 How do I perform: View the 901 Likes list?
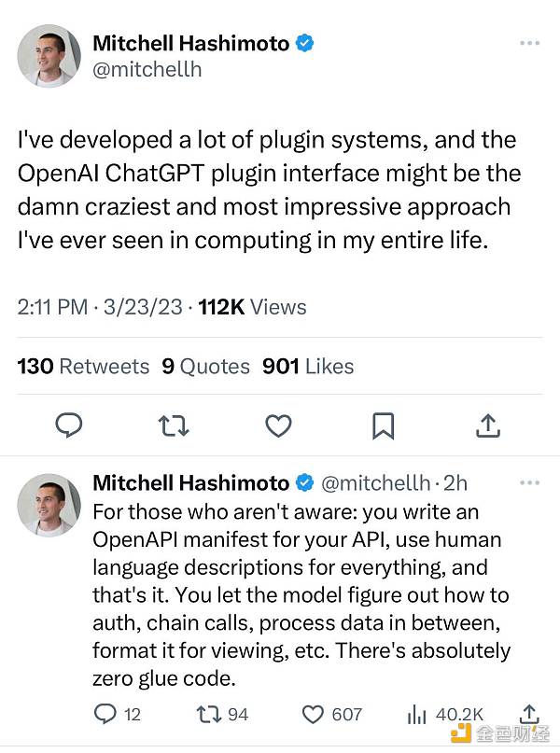308,367
